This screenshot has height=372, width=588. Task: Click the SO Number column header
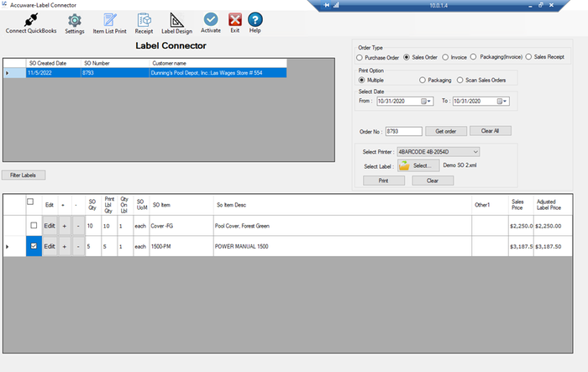[115, 63]
